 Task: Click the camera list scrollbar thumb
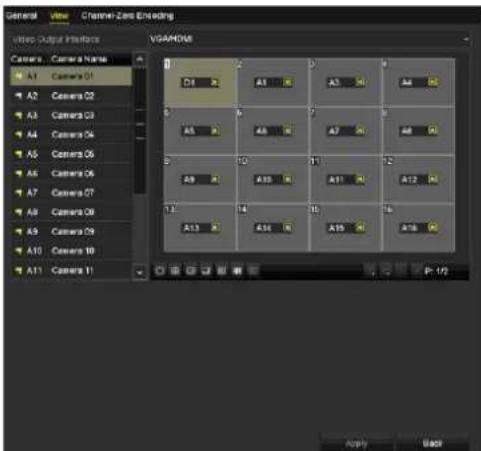pos(140,130)
